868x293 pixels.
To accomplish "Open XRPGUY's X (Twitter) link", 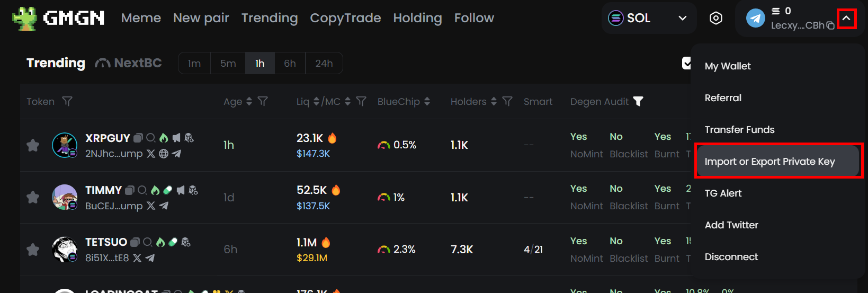I will [x=151, y=154].
